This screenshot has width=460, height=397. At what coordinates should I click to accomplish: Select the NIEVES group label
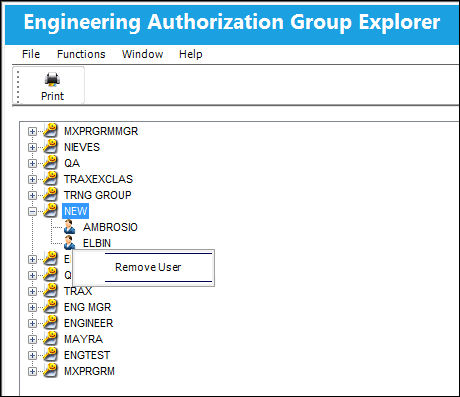82,147
